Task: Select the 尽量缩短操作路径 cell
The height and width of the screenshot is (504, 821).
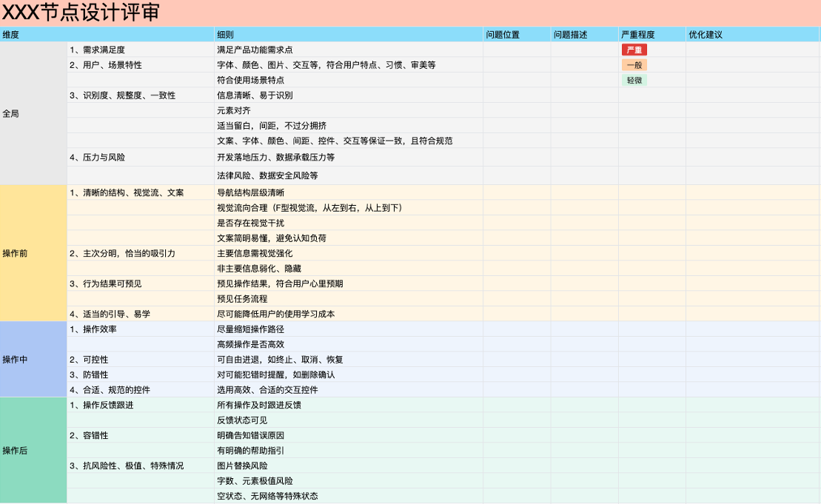Action: (349, 329)
